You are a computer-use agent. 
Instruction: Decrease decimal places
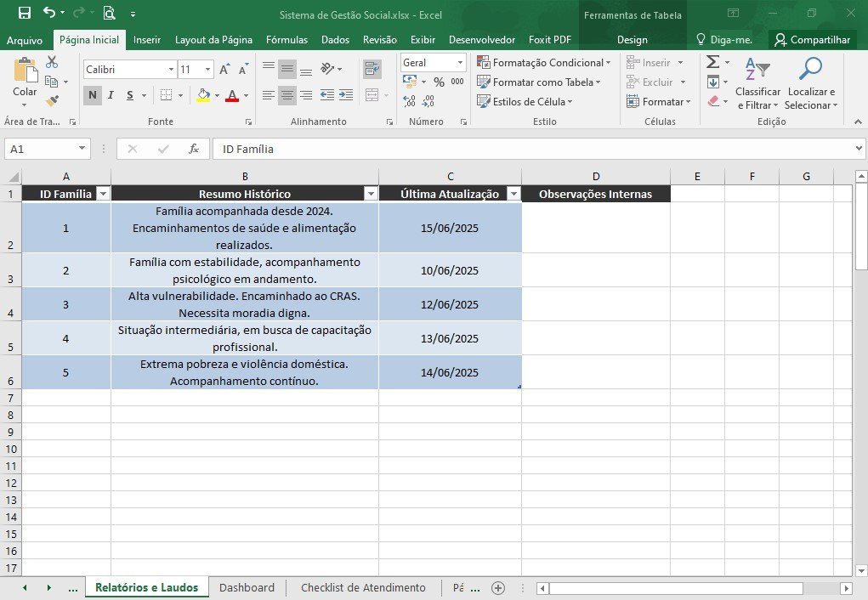(428, 101)
